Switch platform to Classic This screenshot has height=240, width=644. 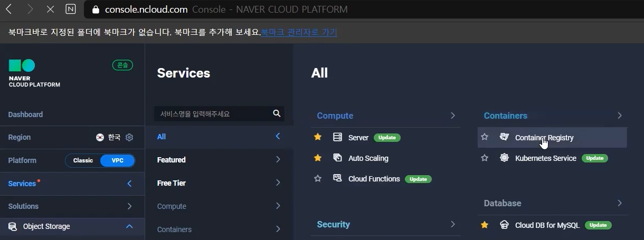click(x=83, y=160)
